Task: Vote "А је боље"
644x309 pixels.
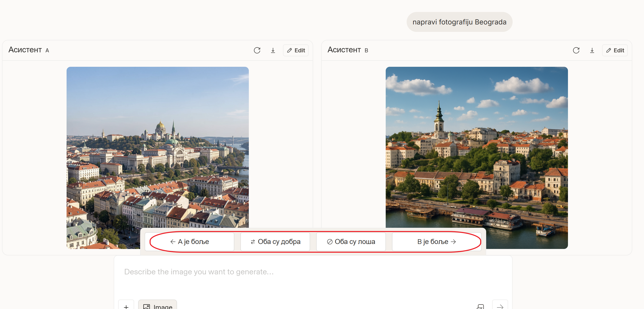Action: [189, 241]
